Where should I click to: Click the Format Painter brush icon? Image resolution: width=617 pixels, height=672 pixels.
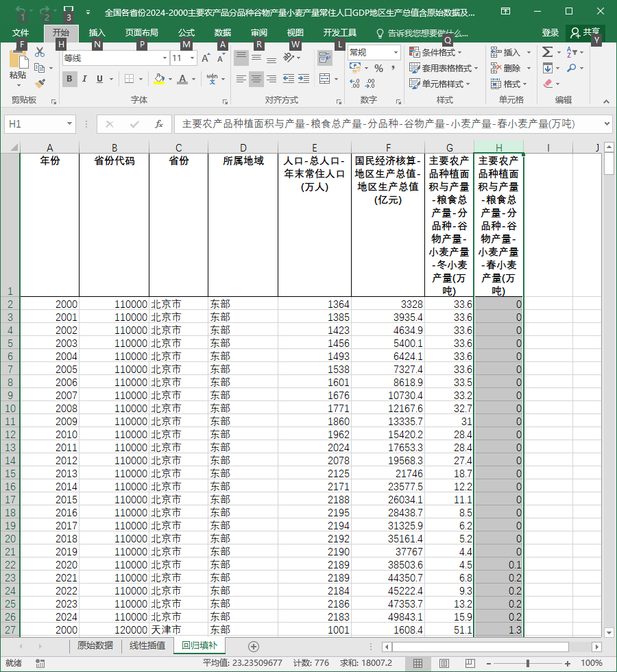point(40,84)
